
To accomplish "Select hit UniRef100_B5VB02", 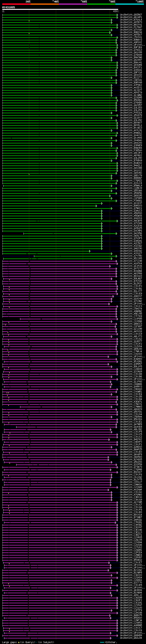I will (x=131, y=560).
